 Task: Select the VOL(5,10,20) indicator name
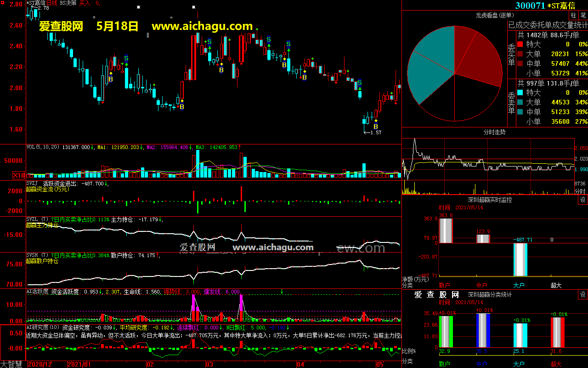click(x=42, y=147)
